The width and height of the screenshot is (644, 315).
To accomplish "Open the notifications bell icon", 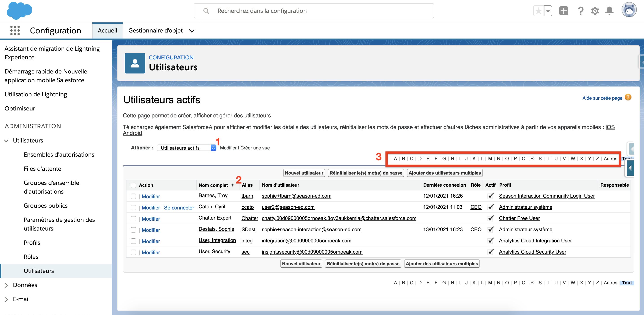I will click(609, 11).
